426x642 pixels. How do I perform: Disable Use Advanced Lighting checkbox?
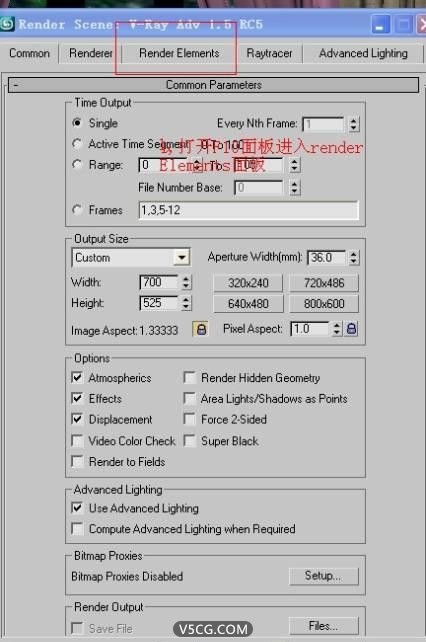coord(77,508)
